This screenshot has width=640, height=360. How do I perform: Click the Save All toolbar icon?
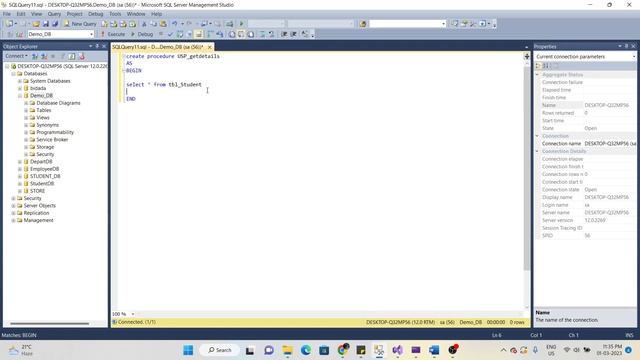tap(55, 24)
